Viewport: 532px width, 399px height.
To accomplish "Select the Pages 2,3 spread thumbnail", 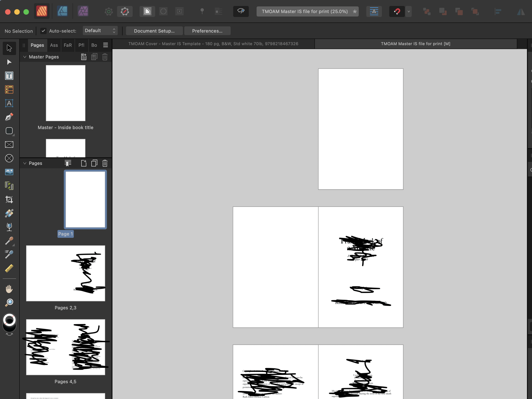I will 65,273.
